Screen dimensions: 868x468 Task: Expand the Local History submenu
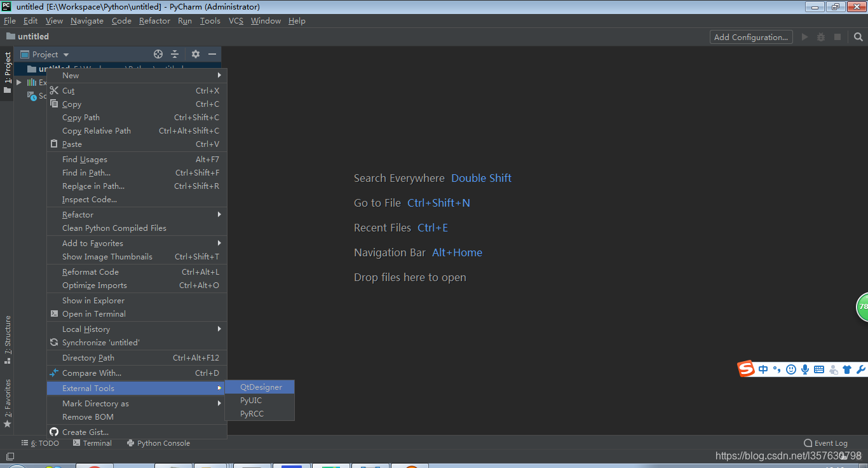(137, 329)
